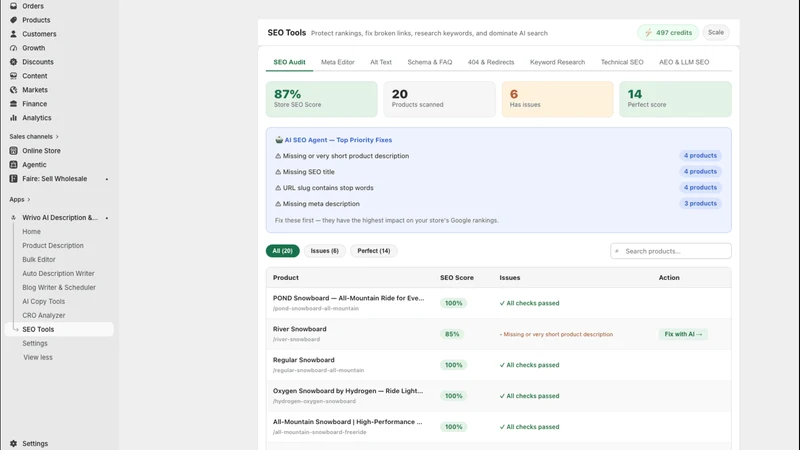Image resolution: width=800 pixels, height=450 pixels.
Task: Open CRO Analyzer in sidebar
Action: pyautogui.click(x=44, y=315)
